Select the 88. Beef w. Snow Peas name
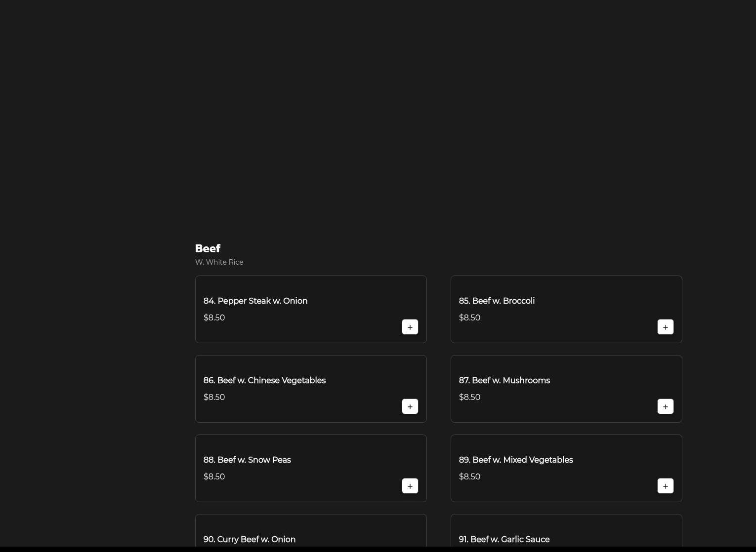 (247, 460)
